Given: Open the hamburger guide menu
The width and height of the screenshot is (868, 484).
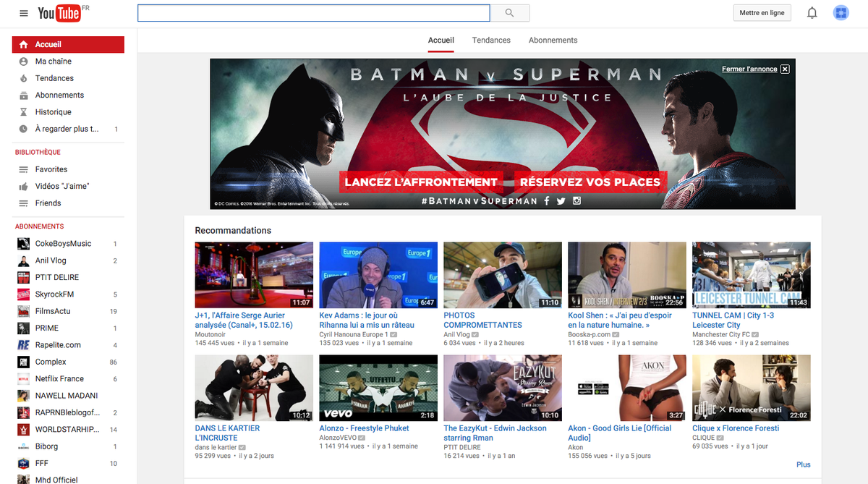Looking at the screenshot, I should [x=24, y=13].
